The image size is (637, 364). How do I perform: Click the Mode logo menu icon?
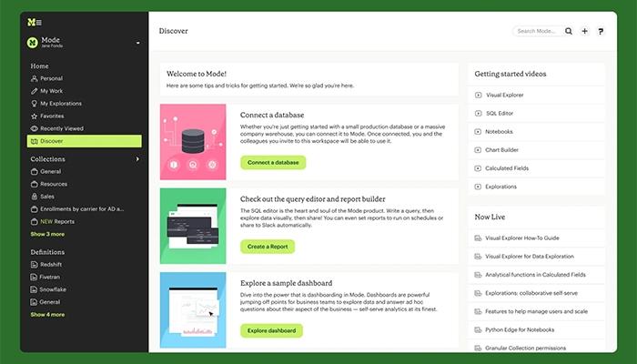[34, 21]
